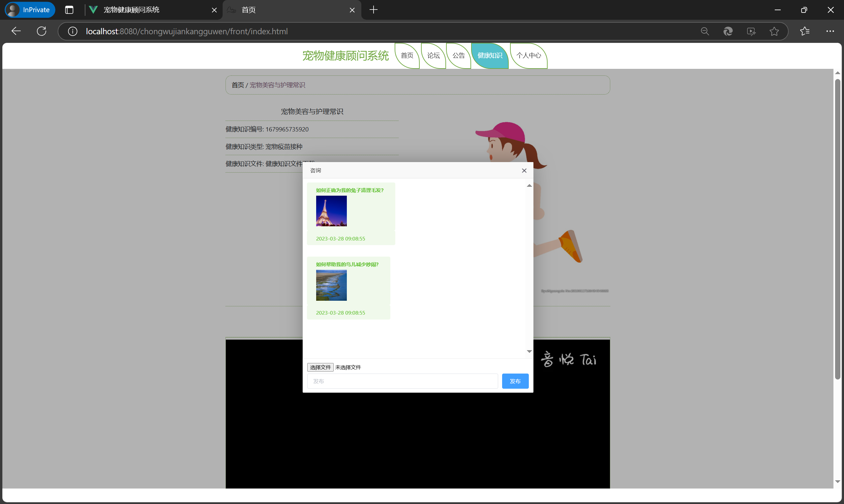The height and width of the screenshot is (504, 844).
Task: Open browser settings and more menu
Action: (830, 31)
